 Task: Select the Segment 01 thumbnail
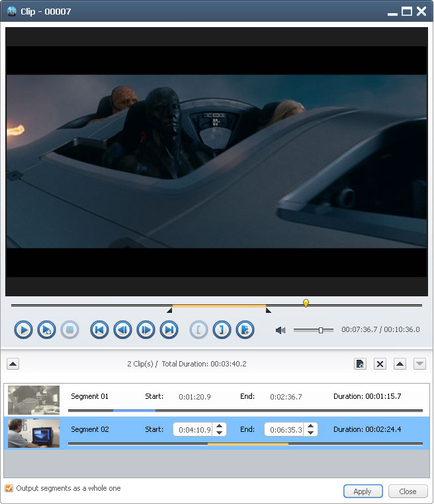[x=34, y=400]
